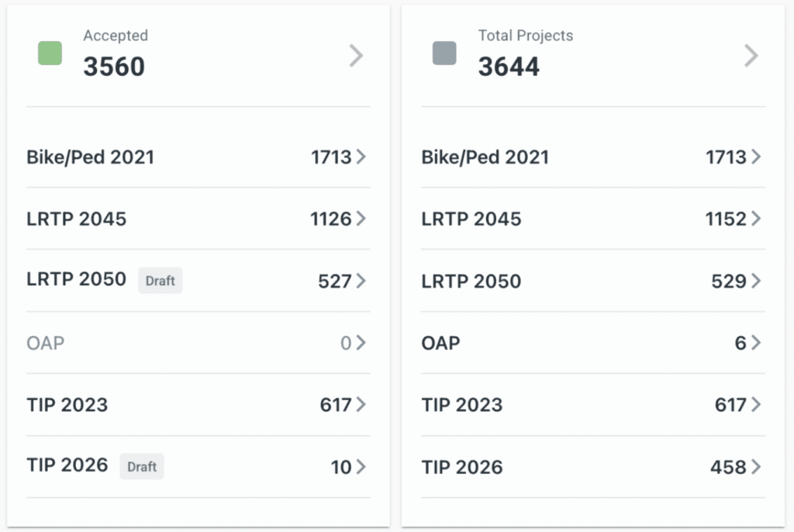Click the Accepted 3560 total heading
The width and height of the screenshot is (794, 532).
click(x=115, y=67)
